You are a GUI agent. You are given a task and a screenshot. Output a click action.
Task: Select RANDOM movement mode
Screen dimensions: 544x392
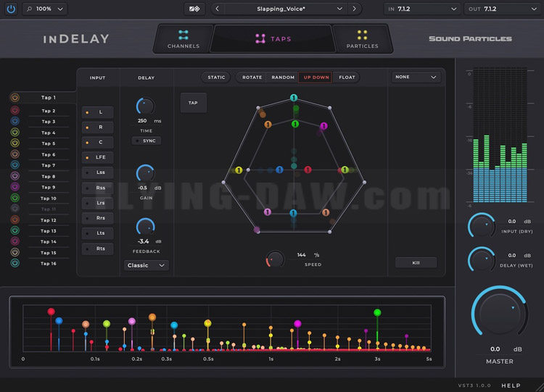[x=283, y=78]
